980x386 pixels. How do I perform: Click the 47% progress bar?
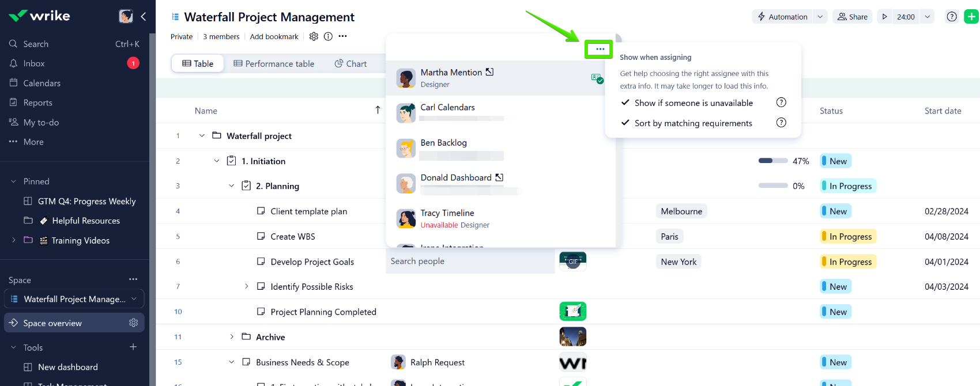[773, 161]
